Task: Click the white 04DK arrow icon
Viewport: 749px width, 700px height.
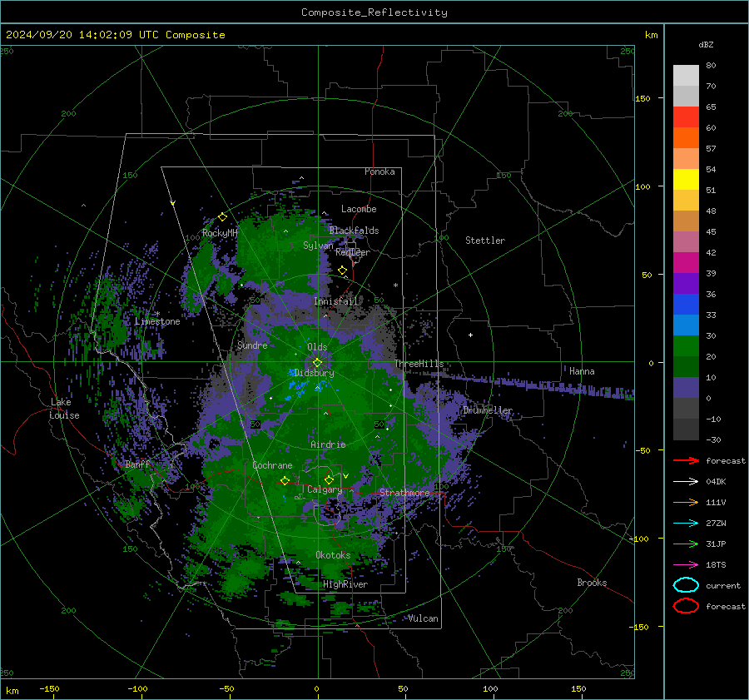Action: pos(686,482)
